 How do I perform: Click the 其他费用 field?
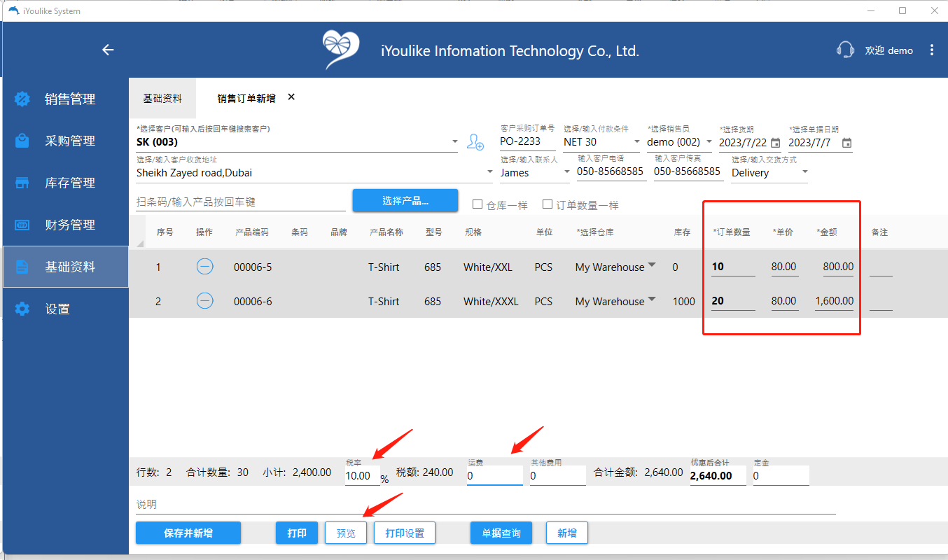[x=558, y=475]
